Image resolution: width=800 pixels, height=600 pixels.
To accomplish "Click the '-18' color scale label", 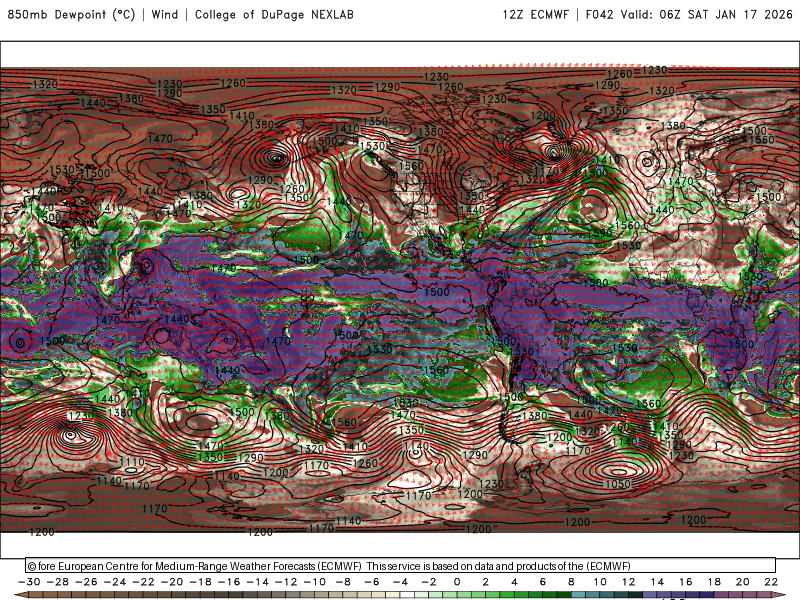I will click(x=201, y=582).
